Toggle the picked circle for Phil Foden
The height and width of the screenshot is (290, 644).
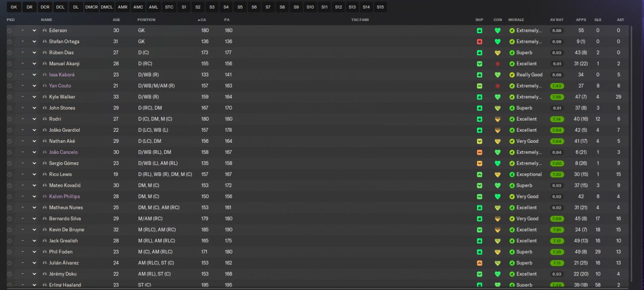10,252
